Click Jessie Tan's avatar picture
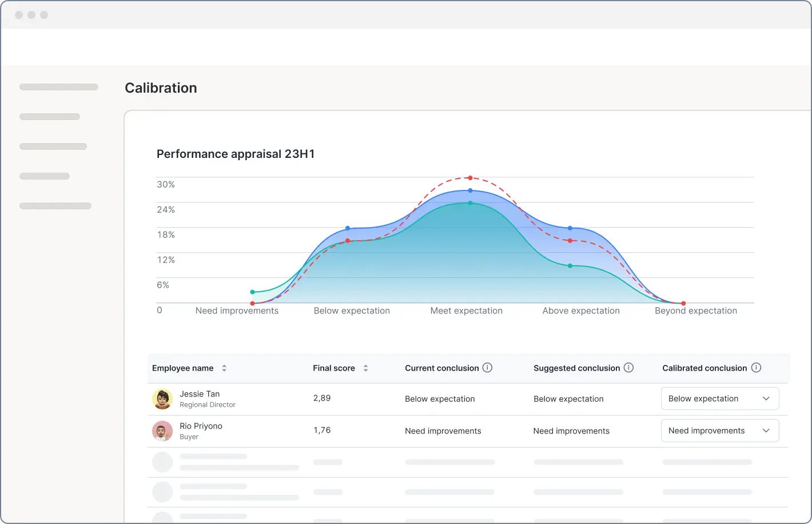Image resolution: width=812 pixels, height=524 pixels. tap(162, 399)
